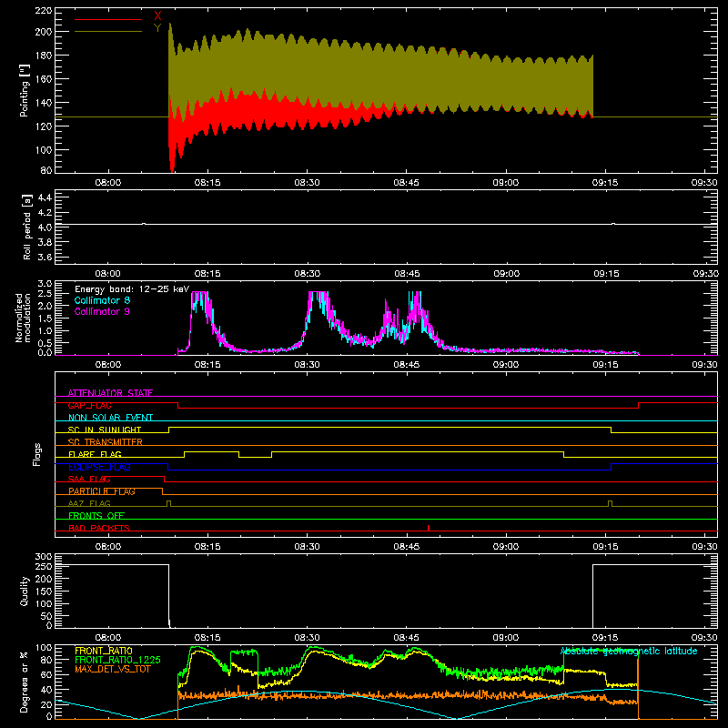Select the GAP_FLAG label
Image resolution: width=728 pixels, height=728 pixels.
[89, 405]
